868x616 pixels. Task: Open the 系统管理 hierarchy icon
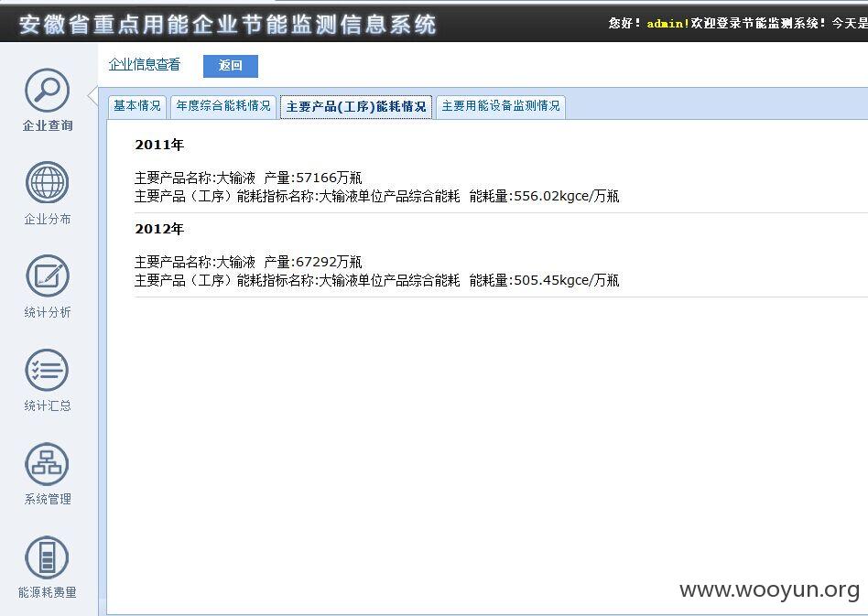tap(47, 464)
